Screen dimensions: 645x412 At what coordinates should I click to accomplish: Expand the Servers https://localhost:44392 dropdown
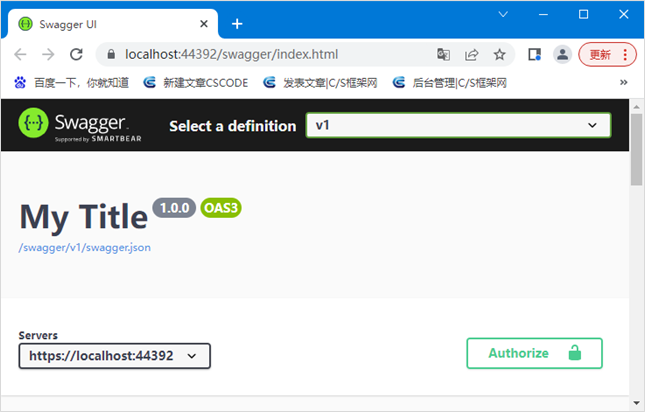(114, 355)
